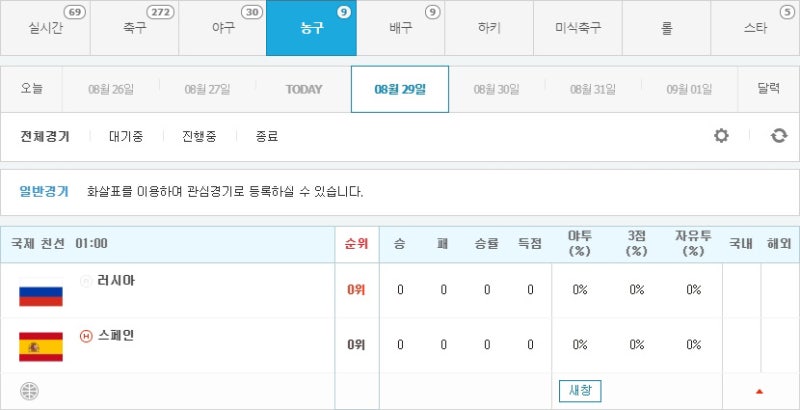Switch to the 축구 soccer tab
The width and height of the screenshot is (800, 410).
click(134, 28)
